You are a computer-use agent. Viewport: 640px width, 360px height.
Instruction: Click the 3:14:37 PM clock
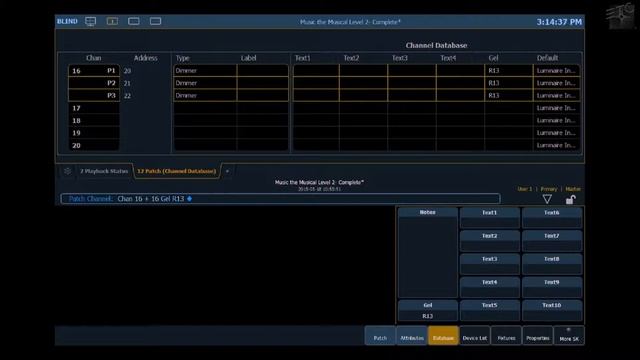(559, 22)
